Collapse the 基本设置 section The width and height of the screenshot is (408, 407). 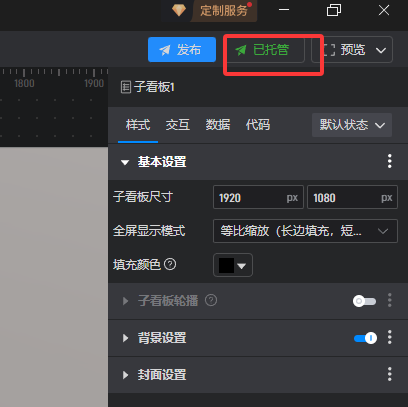125,162
